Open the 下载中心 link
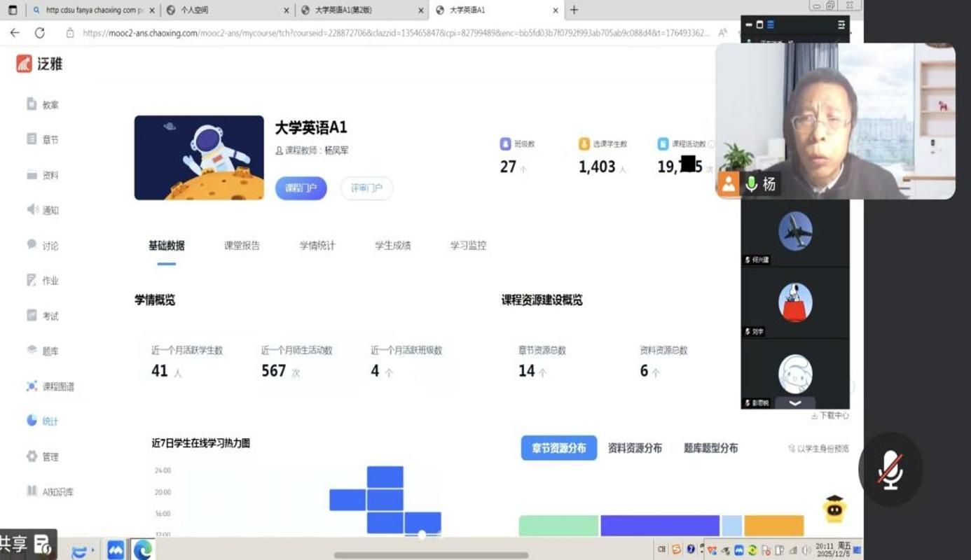The image size is (971, 560). tap(830, 416)
